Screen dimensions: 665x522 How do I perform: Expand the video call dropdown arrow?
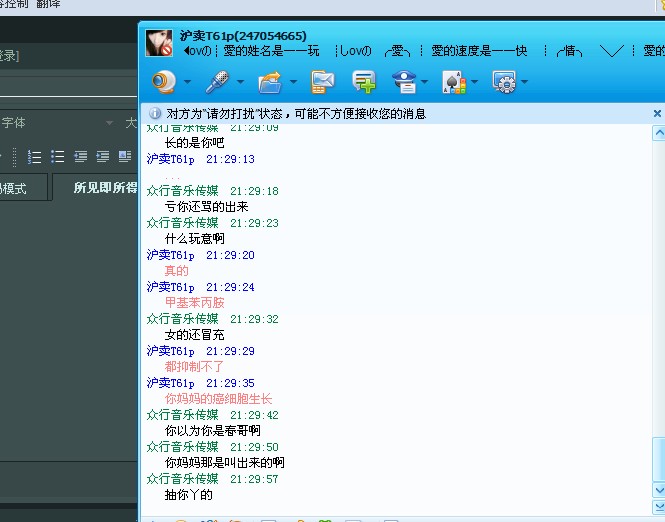coord(189,82)
